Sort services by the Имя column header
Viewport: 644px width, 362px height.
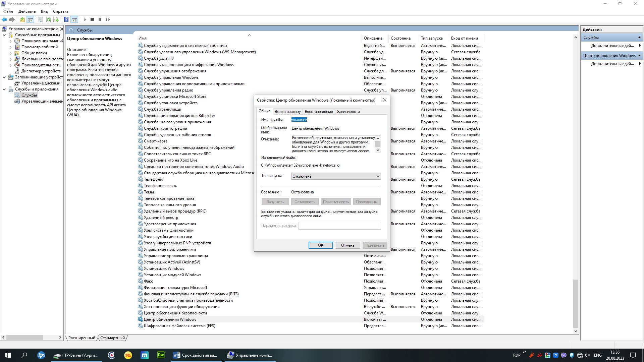tap(249, 38)
